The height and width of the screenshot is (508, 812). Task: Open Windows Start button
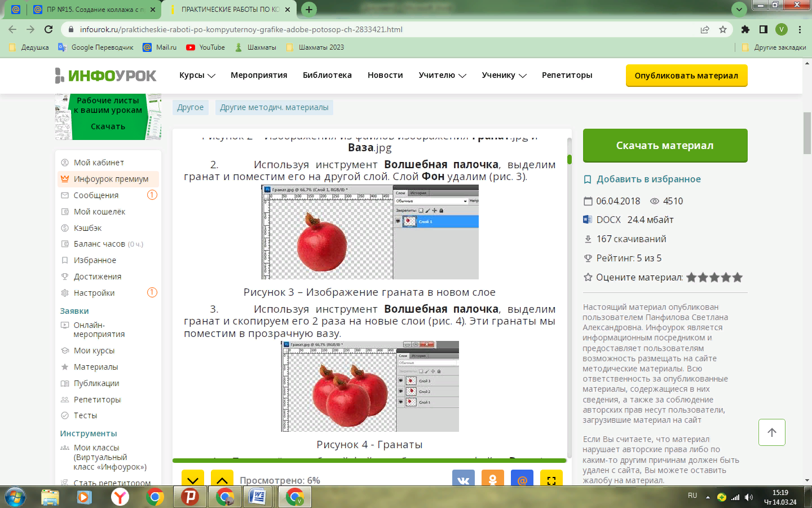click(x=15, y=497)
